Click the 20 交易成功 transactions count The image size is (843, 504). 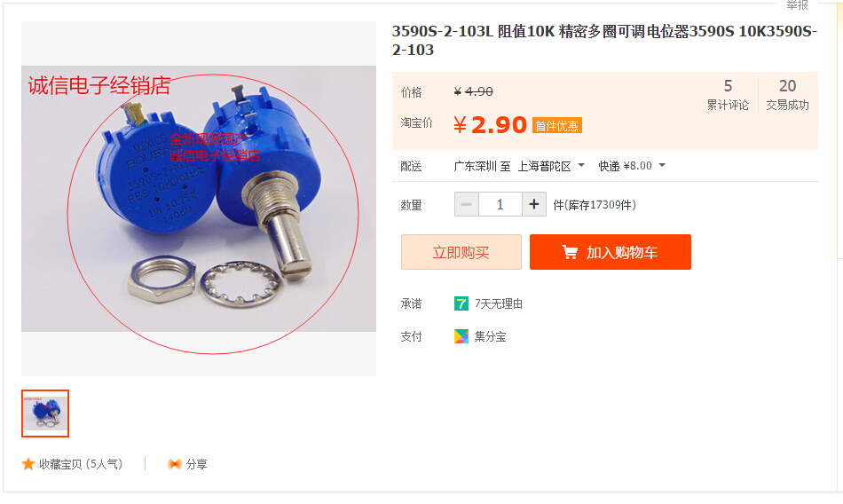(788, 95)
